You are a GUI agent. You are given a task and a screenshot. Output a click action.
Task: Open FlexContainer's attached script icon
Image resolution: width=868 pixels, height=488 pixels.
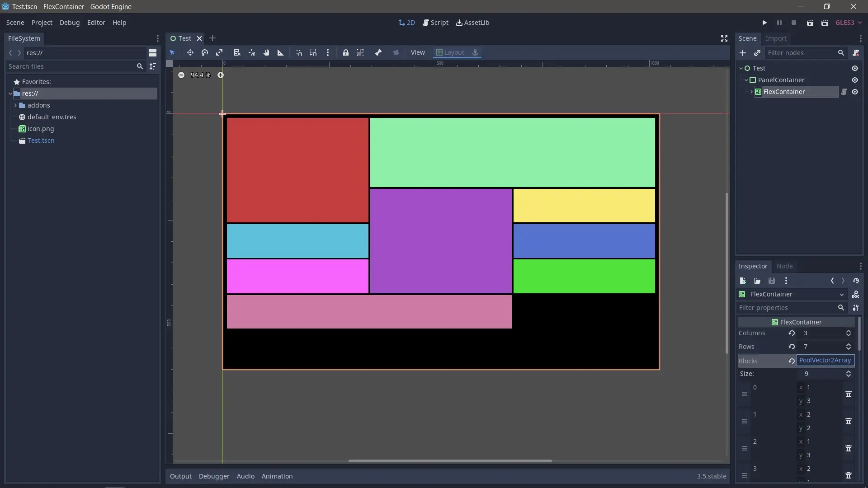844,92
